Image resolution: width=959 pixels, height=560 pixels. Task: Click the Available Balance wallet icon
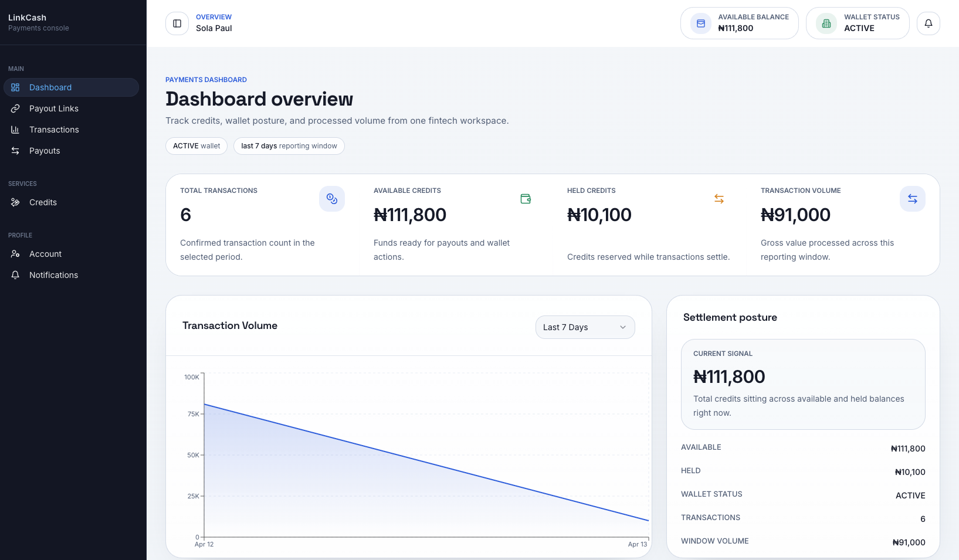coord(700,23)
